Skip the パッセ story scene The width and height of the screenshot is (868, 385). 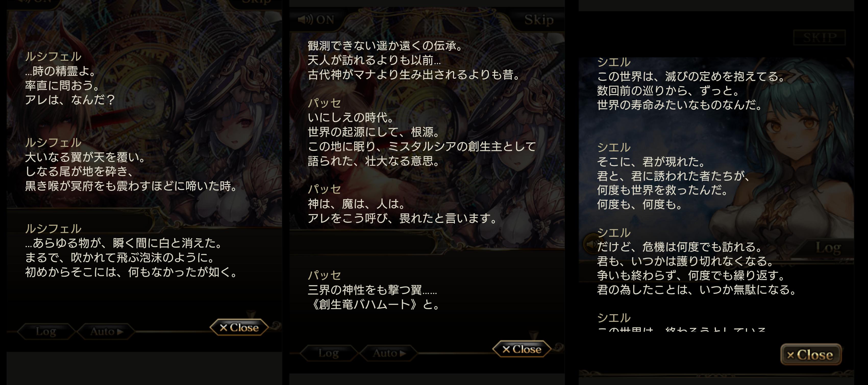click(539, 20)
